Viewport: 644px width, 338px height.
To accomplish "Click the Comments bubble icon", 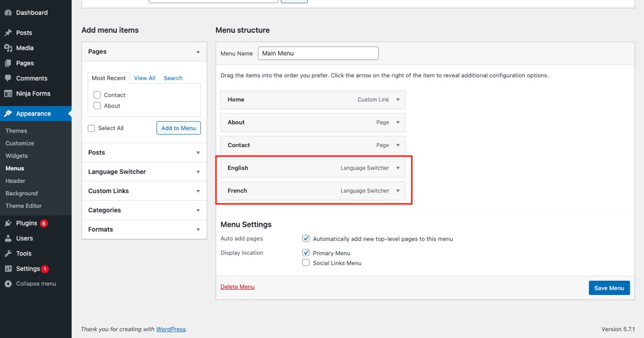I will 8,78.
